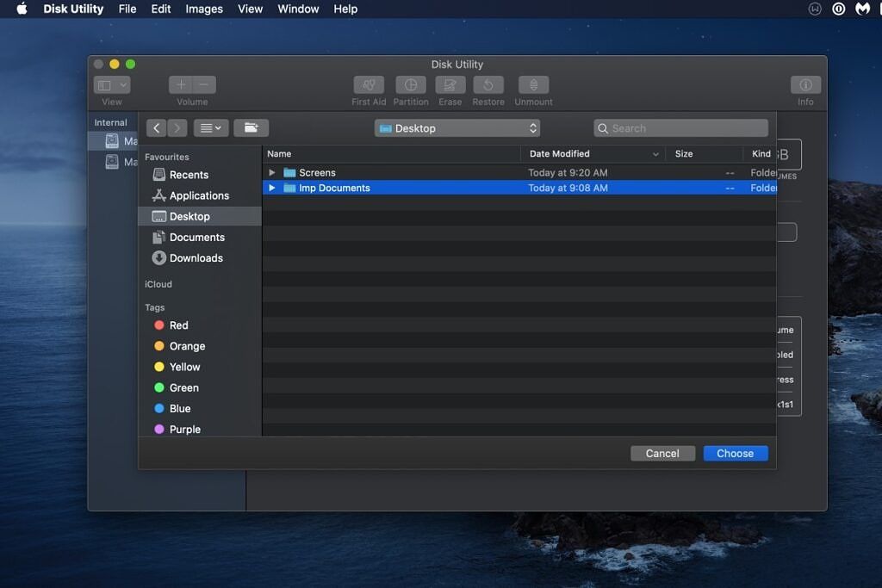Open the Restore tool
The height and width of the screenshot is (588, 882).
488,86
